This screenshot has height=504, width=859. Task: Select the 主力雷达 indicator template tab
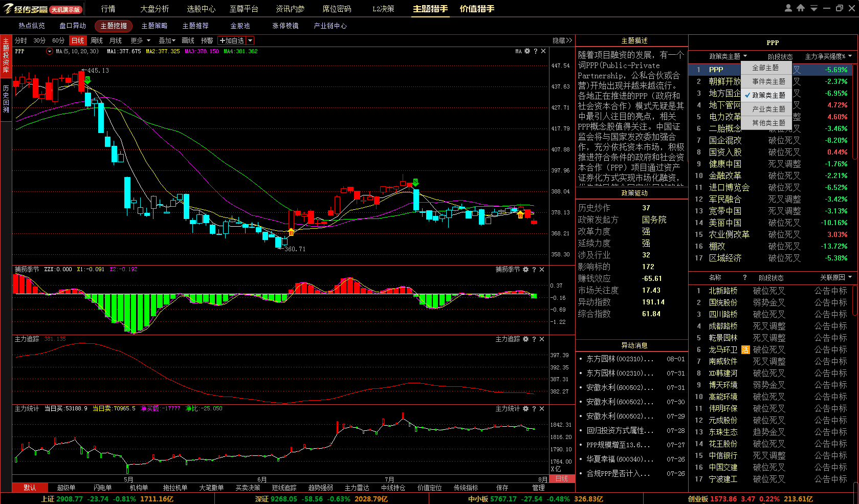click(357, 488)
